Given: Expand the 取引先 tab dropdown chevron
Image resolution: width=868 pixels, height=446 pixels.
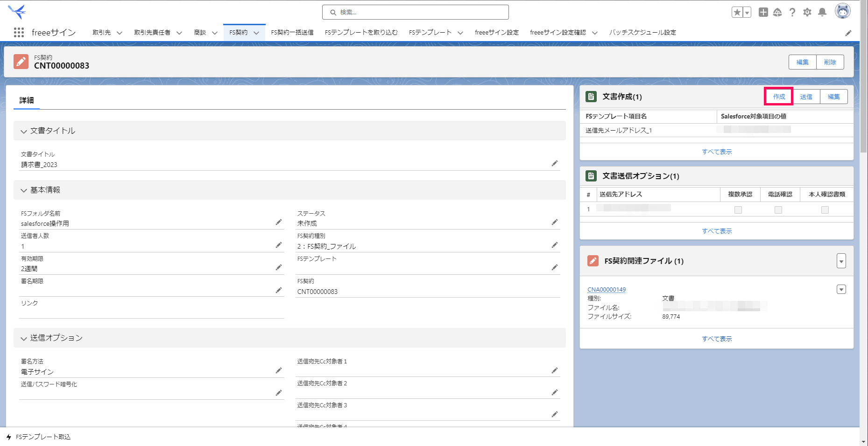Looking at the screenshot, I should pyautogui.click(x=120, y=33).
